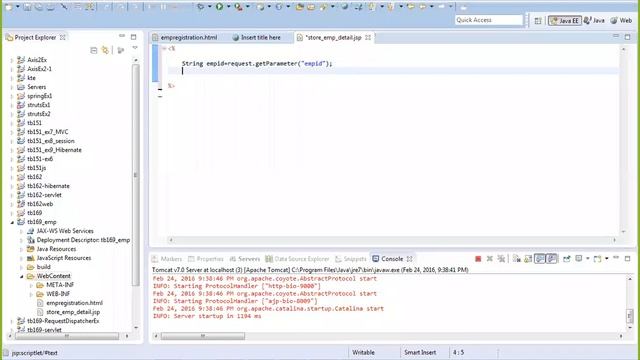Click Project Explorer horizontal scrollbar
This screenshot has height=360, width=640.
point(67,336)
